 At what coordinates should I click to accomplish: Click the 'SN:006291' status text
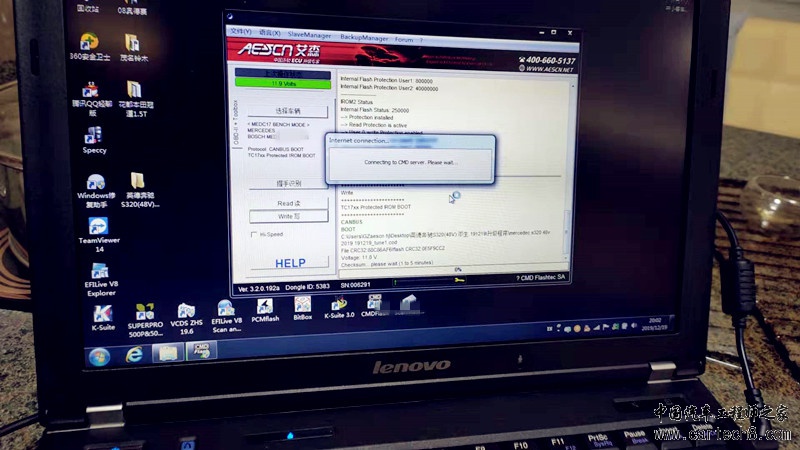point(355,285)
